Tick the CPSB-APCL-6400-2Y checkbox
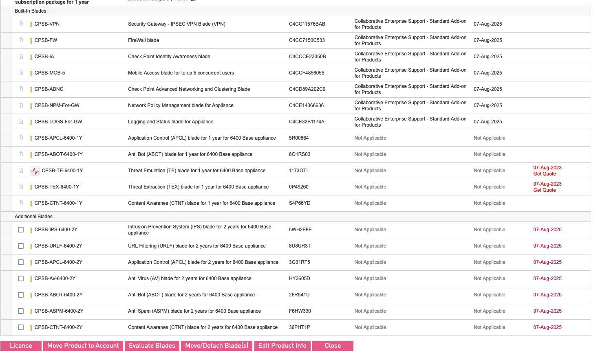The image size is (598, 364). tap(21, 262)
